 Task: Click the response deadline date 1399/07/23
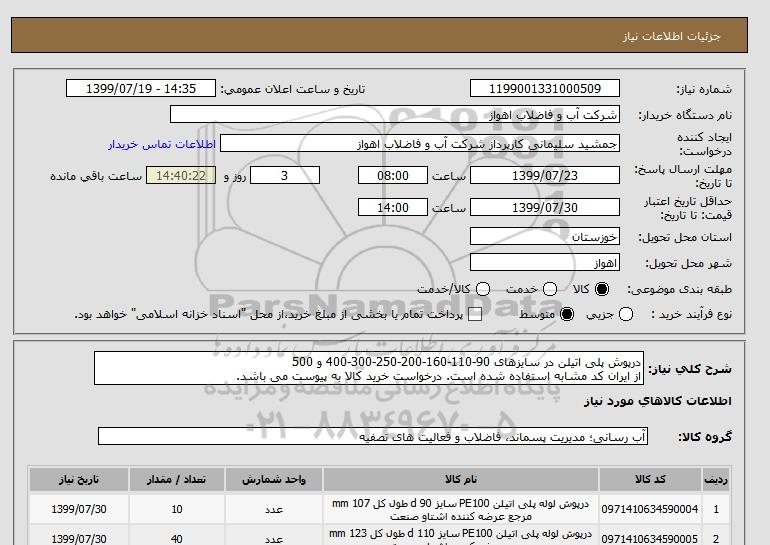[545, 175]
